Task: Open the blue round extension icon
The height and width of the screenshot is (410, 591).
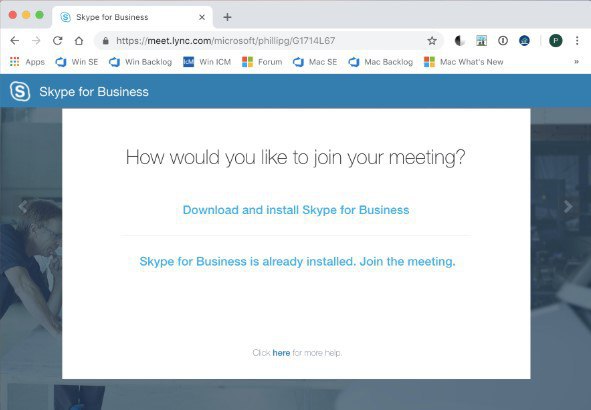Action: pos(524,41)
